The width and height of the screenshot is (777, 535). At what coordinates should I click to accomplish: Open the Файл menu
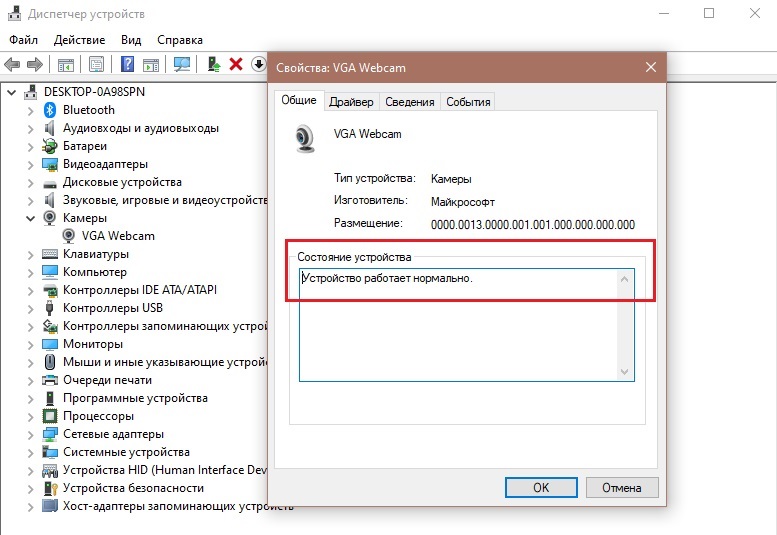coord(23,40)
